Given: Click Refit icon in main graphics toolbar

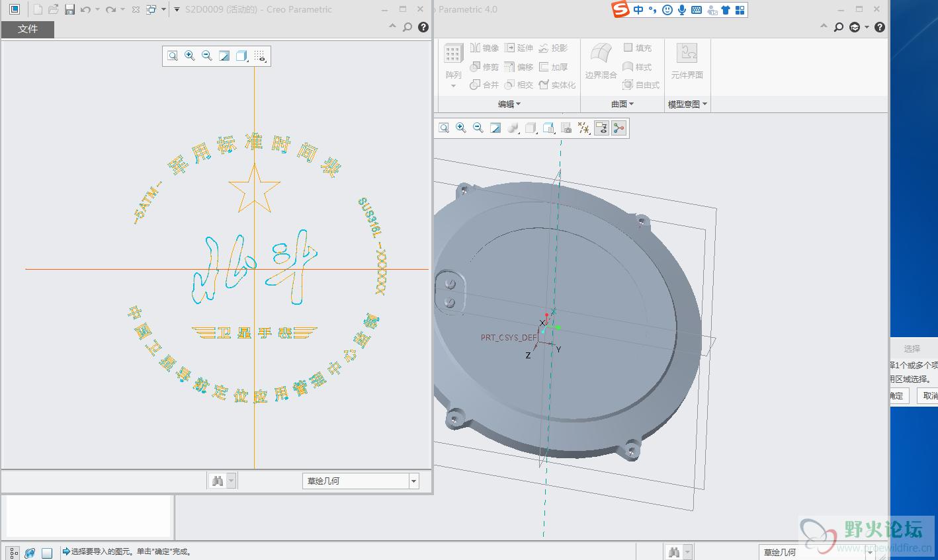Looking at the screenshot, I should click(444, 128).
